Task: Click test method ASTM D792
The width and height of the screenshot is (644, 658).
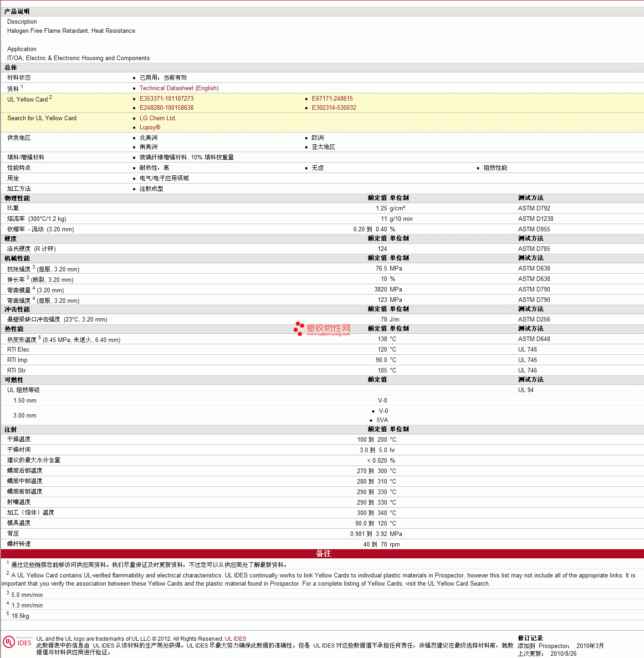Action: pos(534,209)
